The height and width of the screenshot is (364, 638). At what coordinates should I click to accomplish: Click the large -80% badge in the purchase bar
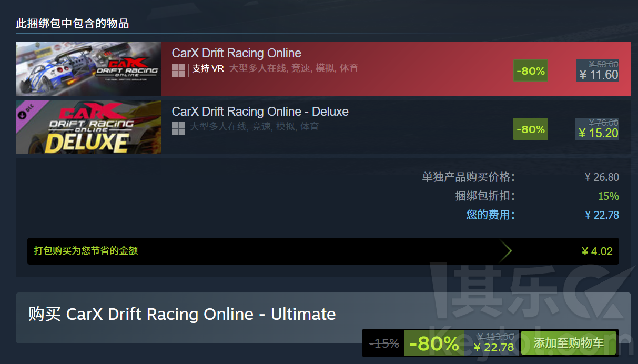(x=434, y=343)
